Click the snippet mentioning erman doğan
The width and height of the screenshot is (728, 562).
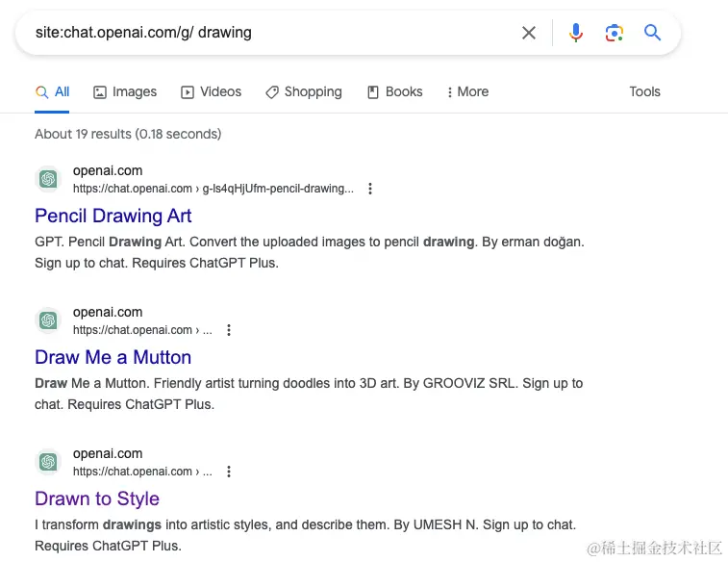point(310,252)
